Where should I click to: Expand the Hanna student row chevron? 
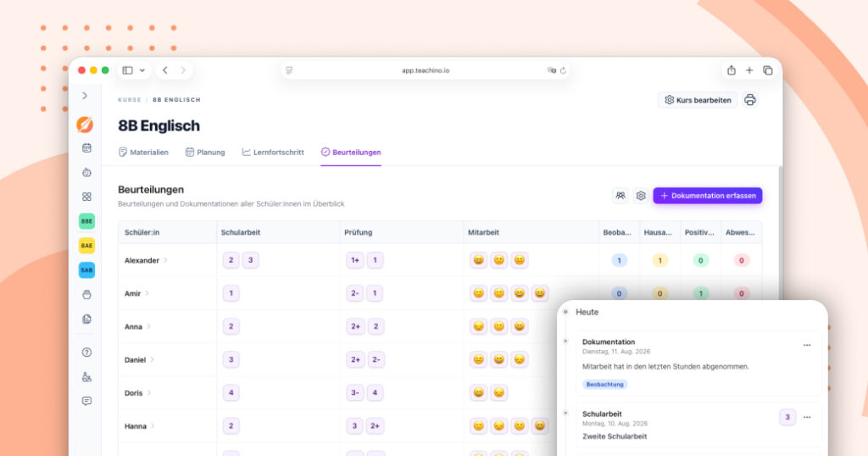153,426
